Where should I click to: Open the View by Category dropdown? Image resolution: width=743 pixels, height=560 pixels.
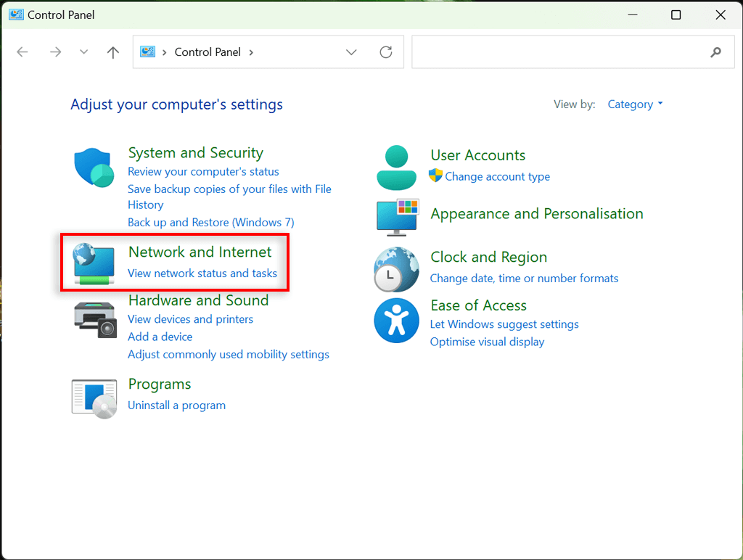tap(635, 104)
